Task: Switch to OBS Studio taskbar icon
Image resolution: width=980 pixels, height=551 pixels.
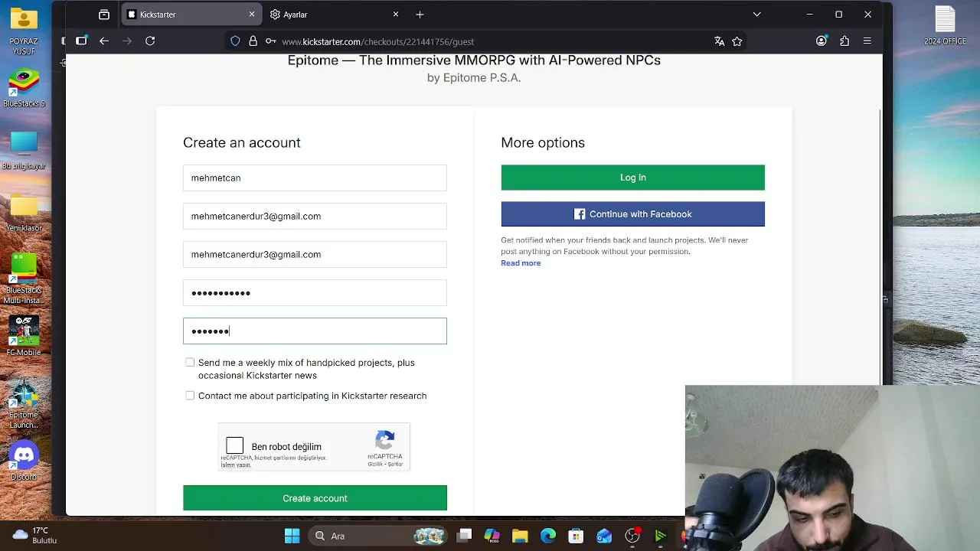Action: pyautogui.click(x=632, y=536)
